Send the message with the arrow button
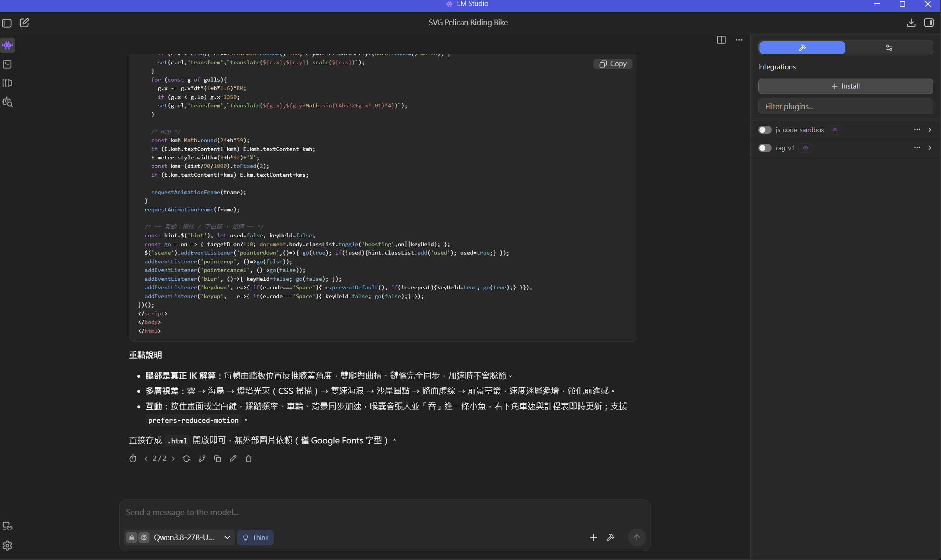Screen dimensions: 941x560 [x=637, y=537]
